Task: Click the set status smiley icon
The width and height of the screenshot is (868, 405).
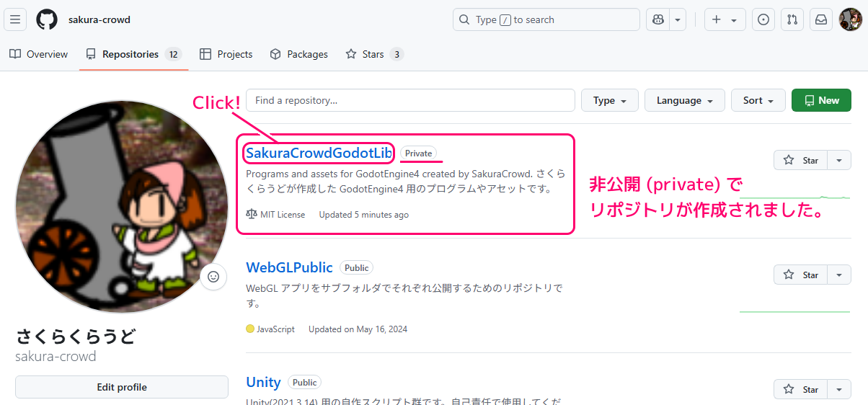Action: pos(213,277)
